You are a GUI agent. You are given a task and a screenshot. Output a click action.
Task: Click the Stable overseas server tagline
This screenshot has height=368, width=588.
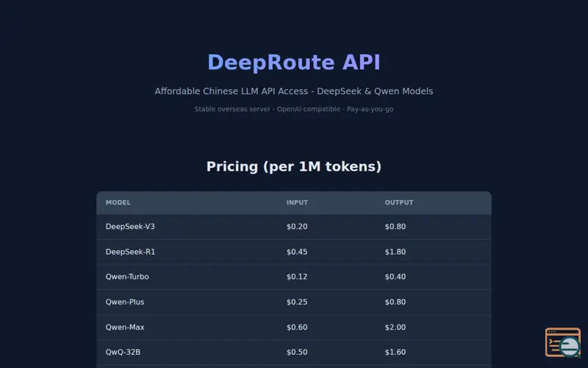pyautogui.click(x=294, y=109)
